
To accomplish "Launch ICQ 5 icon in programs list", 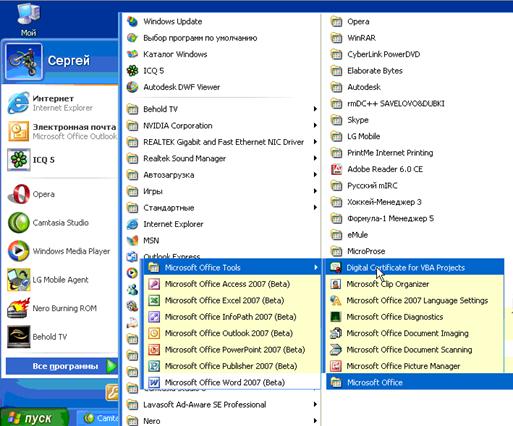I will (x=132, y=71).
